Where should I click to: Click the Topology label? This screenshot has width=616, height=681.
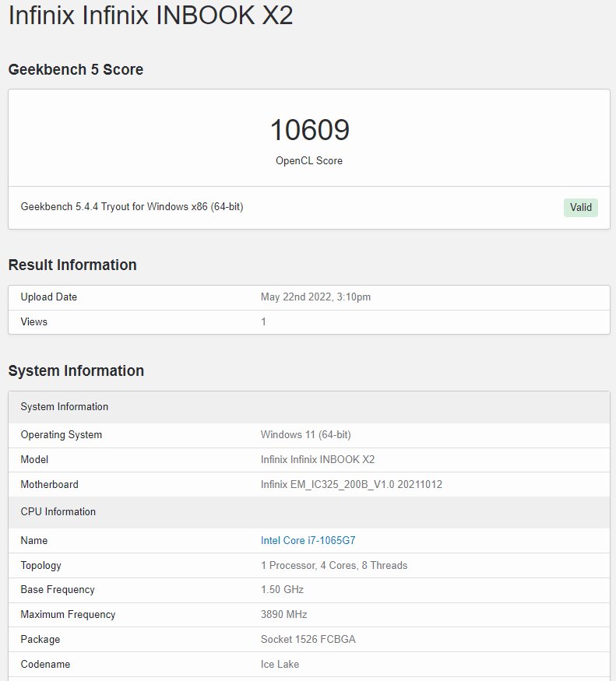[x=40, y=566]
